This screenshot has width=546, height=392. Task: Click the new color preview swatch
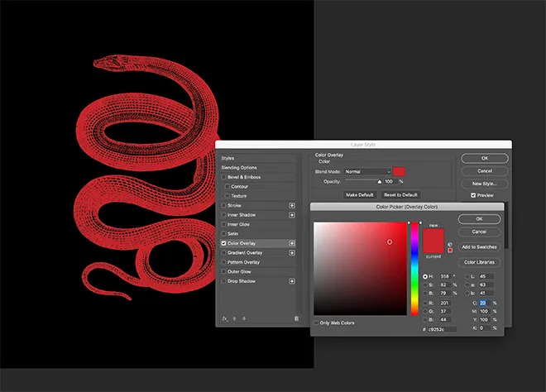[433, 235]
